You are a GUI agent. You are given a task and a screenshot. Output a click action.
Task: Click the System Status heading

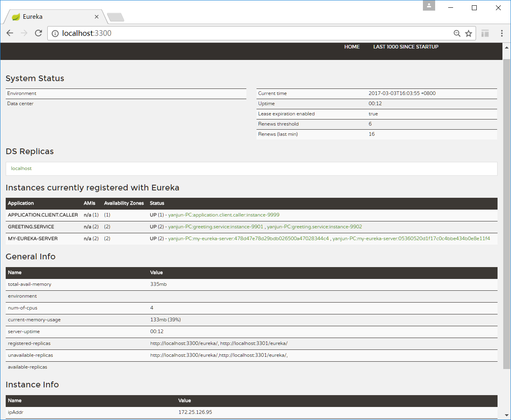click(x=35, y=78)
